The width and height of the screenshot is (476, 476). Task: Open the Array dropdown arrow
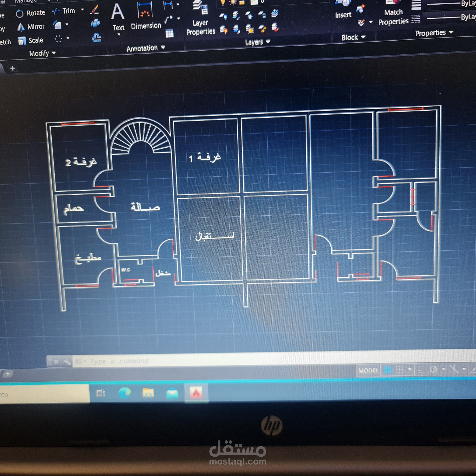68,38
